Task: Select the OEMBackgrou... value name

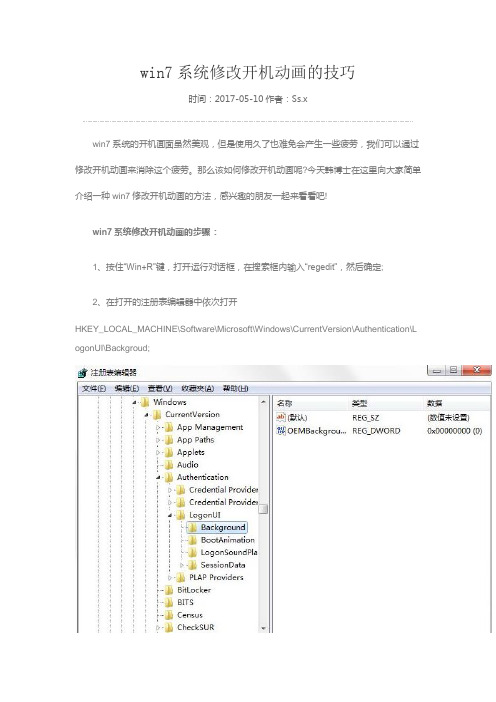Action: click(x=317, y=431)
